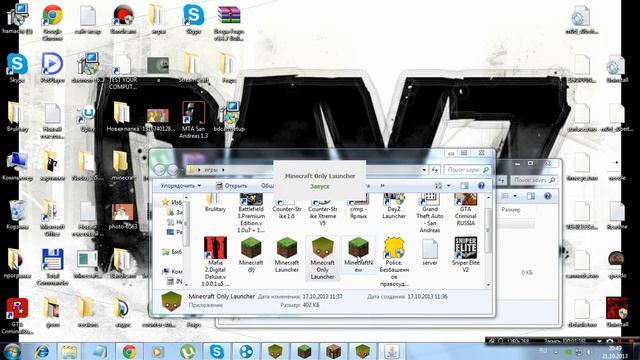Click the игры breadcrumb in the address bar
This screenshot has width=640, height=360.
[211, 170]
